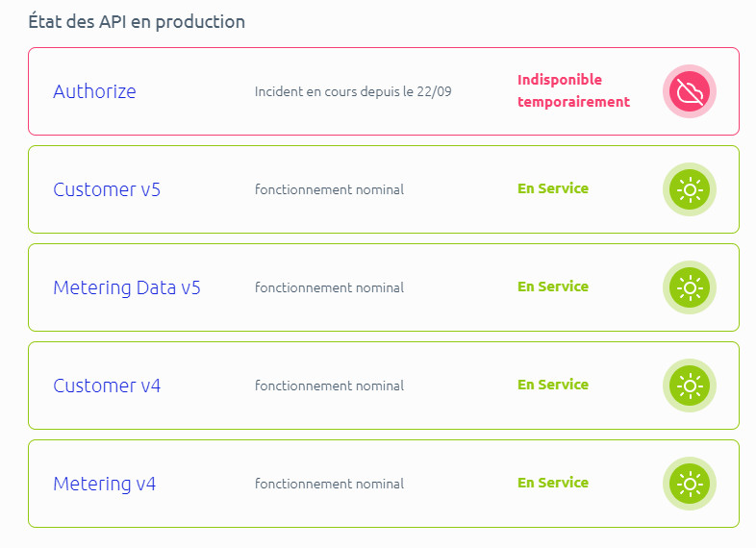The image size is (756, 548).
Task: Click the green sun icon for Customer v5
Action: pyautogui.click(x=690, y=189)
